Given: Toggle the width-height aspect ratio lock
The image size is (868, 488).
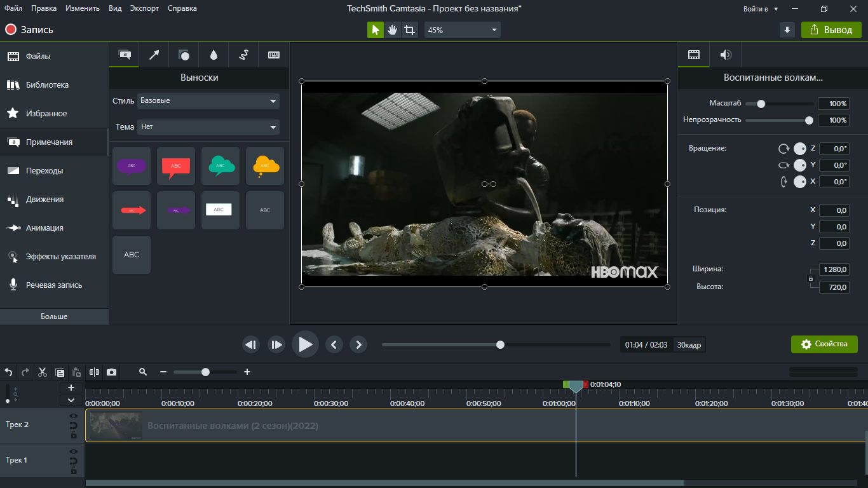Looking at the screenshot, I should pos(810,278).
